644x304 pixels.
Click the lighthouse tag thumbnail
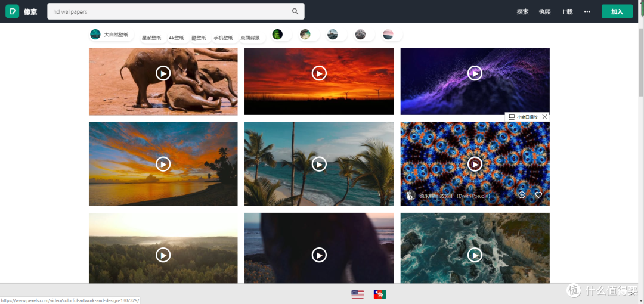[x=333, y=35]
